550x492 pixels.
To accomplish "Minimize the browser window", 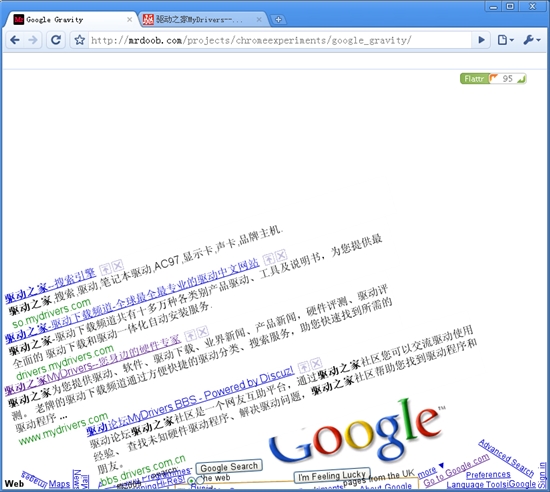I will tap(494, 6).
